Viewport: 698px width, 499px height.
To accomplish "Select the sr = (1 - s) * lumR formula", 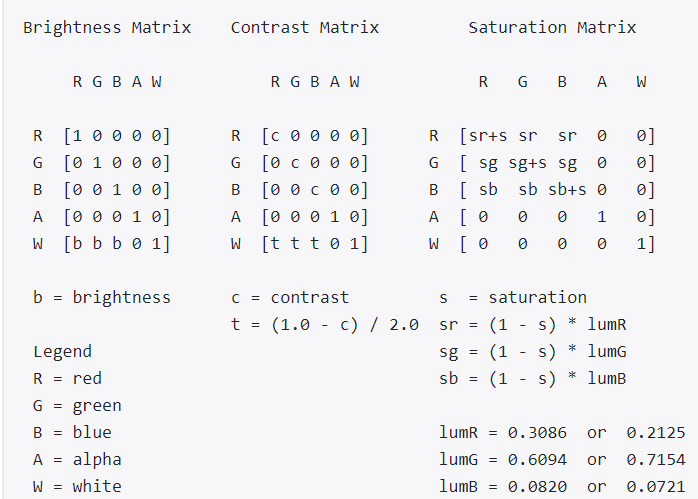I will (x=522, y=324).
